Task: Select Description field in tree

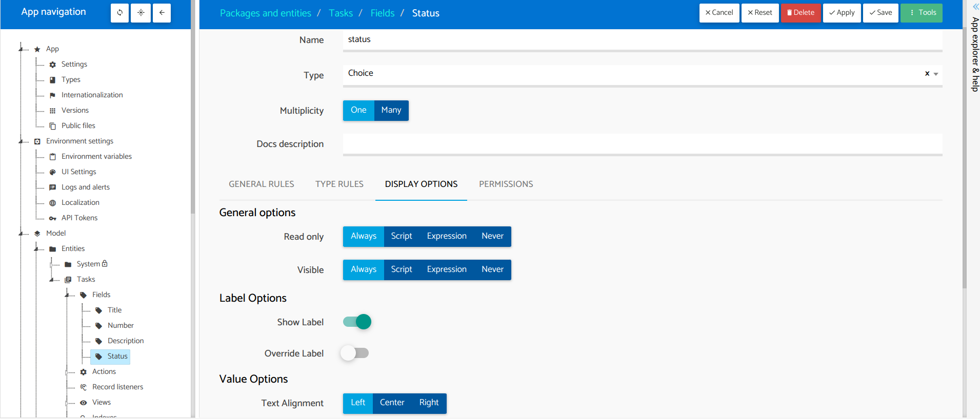Action: (126, 341)
